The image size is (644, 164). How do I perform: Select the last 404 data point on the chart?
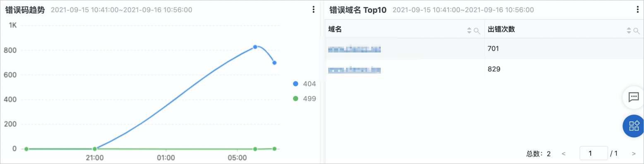pos(274,63)
